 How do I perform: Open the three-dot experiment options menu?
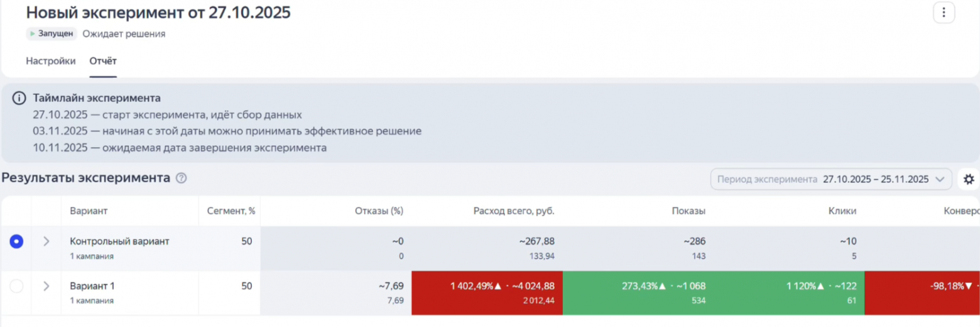click(x=944, y=13)
